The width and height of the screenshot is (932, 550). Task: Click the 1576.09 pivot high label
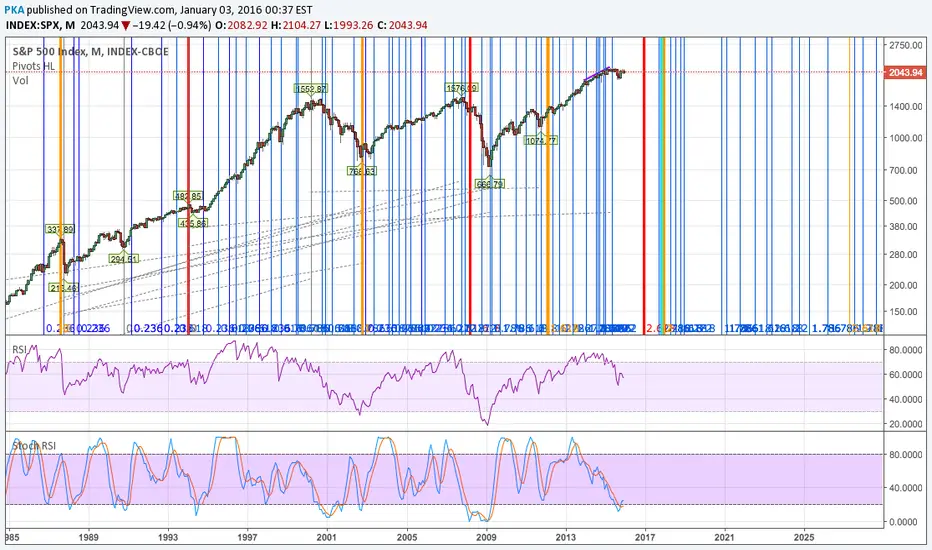coord(462,88)
